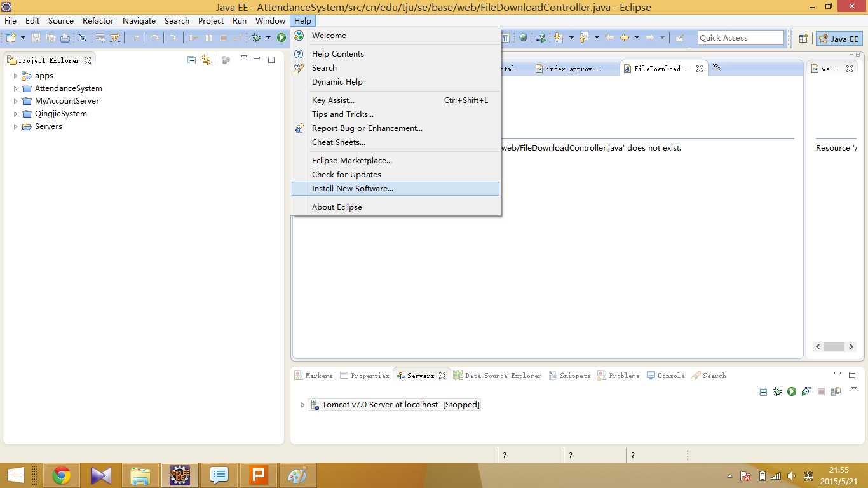Open the New wizard dropdown arrow
The width and height of the screenshot is (868, 488).
coord(23,38)
